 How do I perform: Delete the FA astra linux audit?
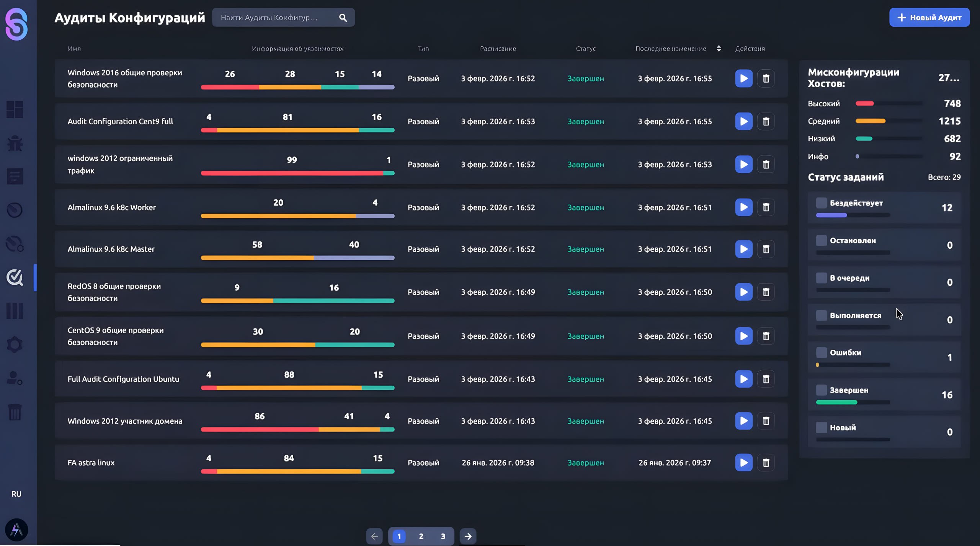[766, 463]
